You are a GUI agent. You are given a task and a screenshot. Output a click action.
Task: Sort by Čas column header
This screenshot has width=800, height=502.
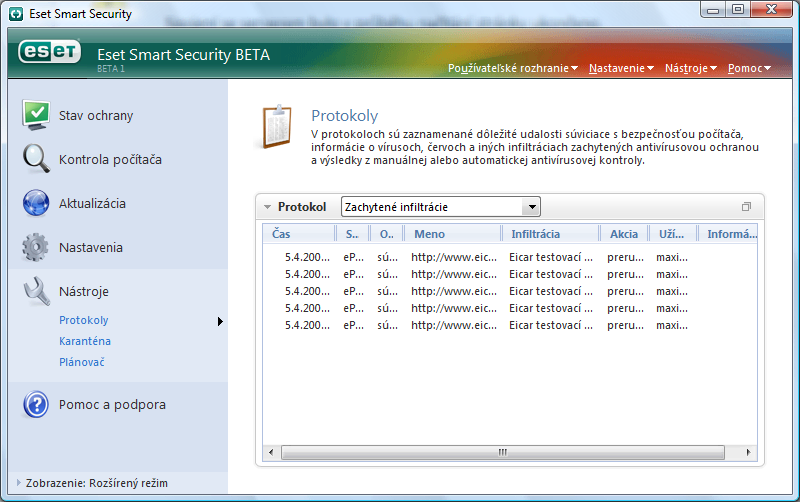click(298, 234)
